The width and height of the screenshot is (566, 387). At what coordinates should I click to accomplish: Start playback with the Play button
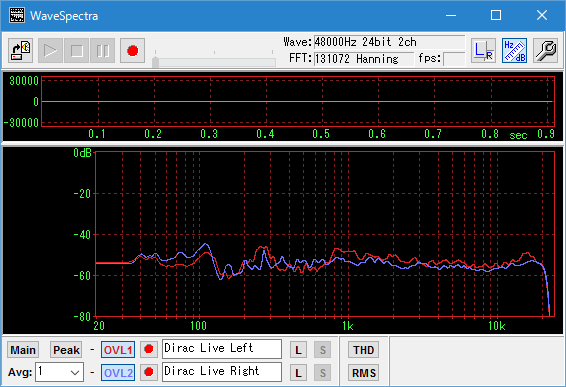[x=51, y=51]
